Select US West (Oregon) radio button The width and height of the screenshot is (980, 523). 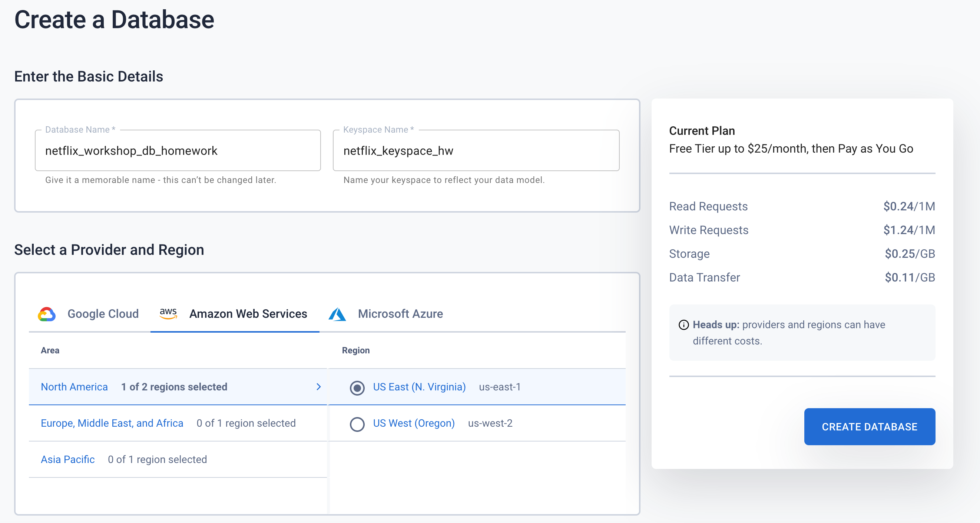tap(357, 424)
